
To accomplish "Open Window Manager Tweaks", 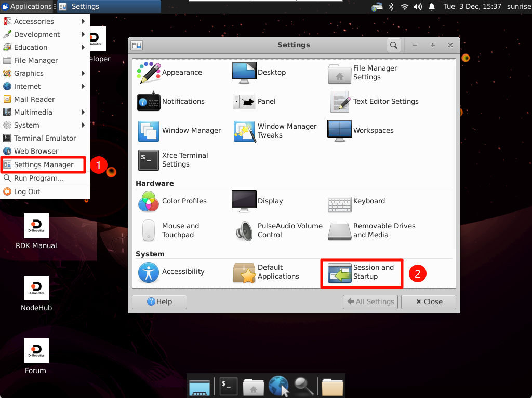I will coord(275,131).
